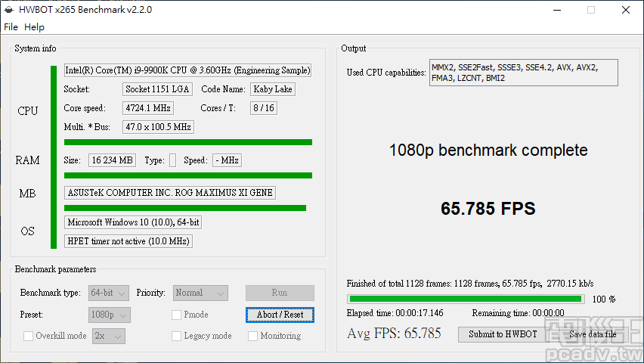Viewport: 644px width, 363px height.
Task: Toggle the Monitoring checkbox
Action: tap(252, 337)
